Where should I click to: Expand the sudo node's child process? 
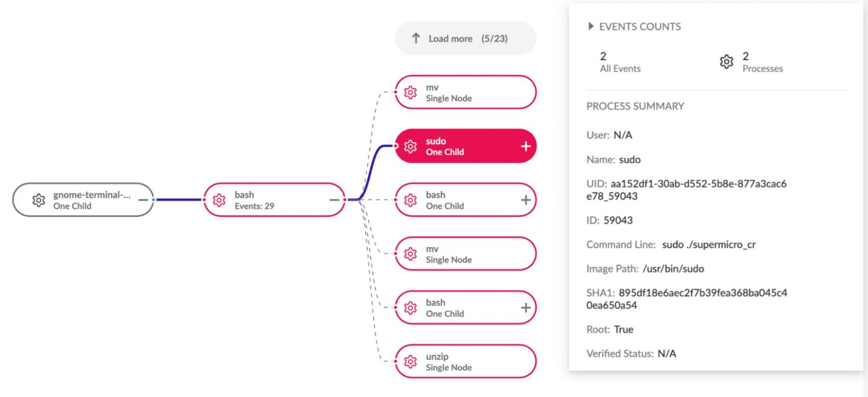526,146
